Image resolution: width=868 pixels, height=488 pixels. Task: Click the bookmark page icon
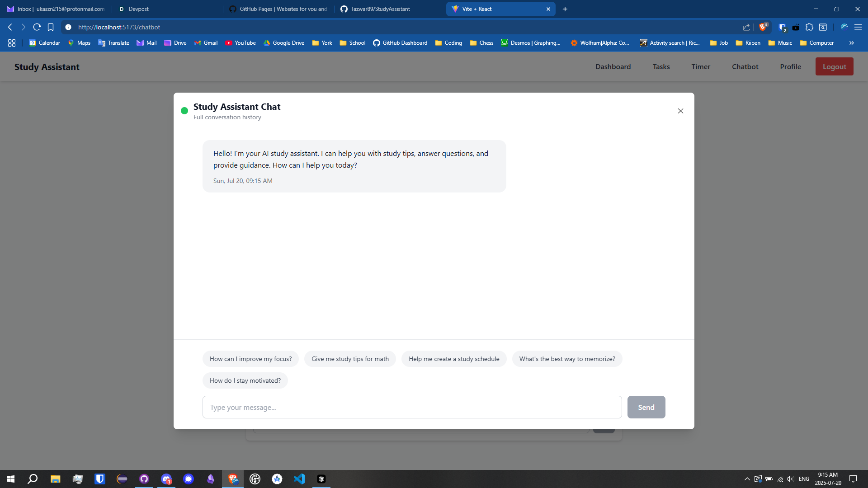click(51, 27)
